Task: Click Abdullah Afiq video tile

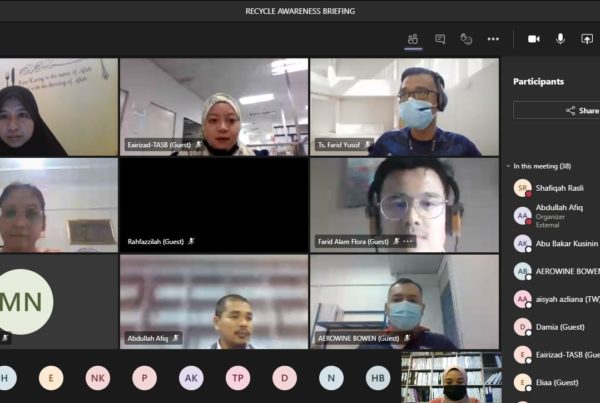Action: click(x=214, y=302)
